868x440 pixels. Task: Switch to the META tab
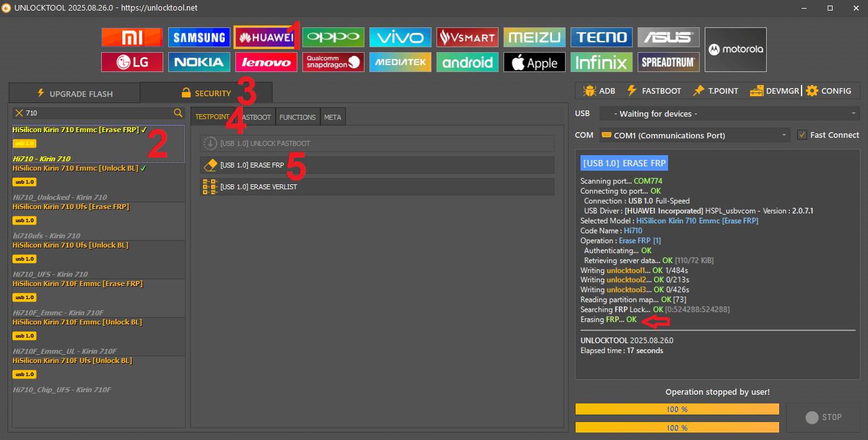332,117
